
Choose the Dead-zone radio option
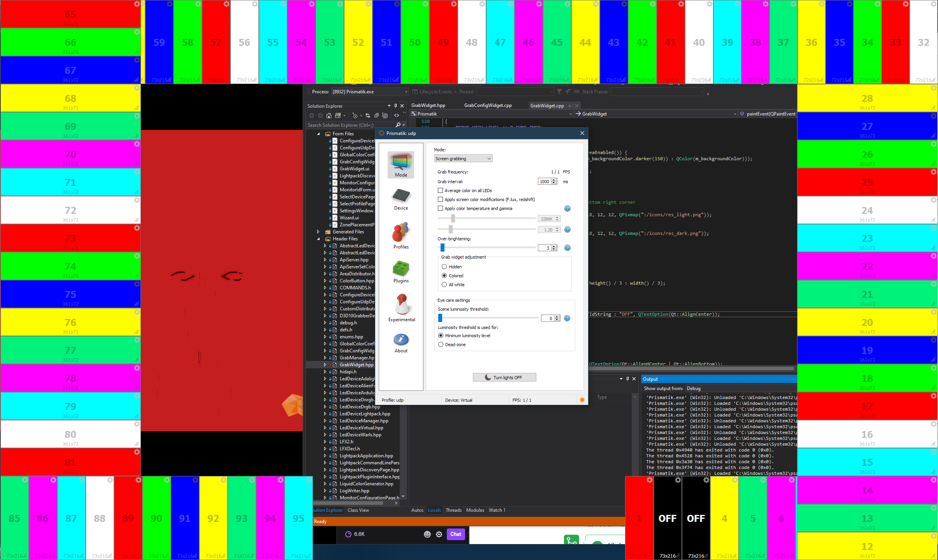pos(441,345)
